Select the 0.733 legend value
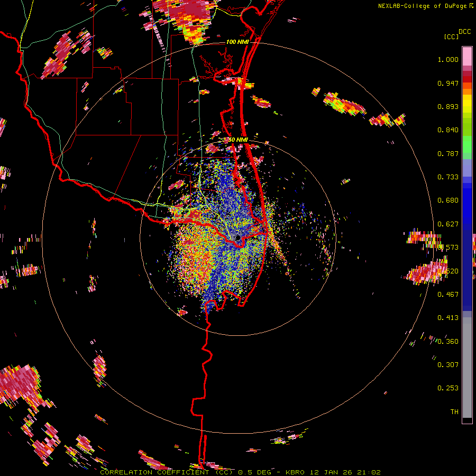This screenshot has height=476, width=476. (448, 177)
